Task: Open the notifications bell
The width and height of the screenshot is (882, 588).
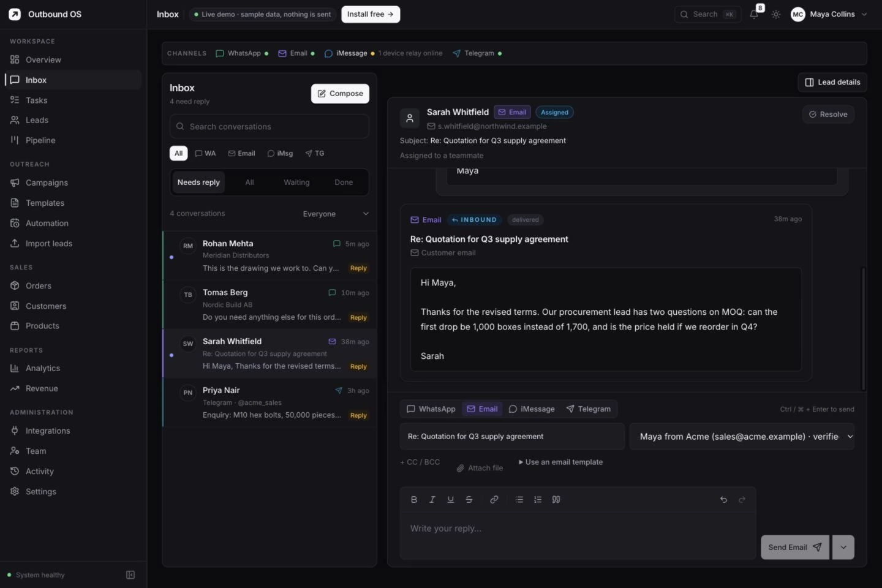Action: click(x=754, y=14)
